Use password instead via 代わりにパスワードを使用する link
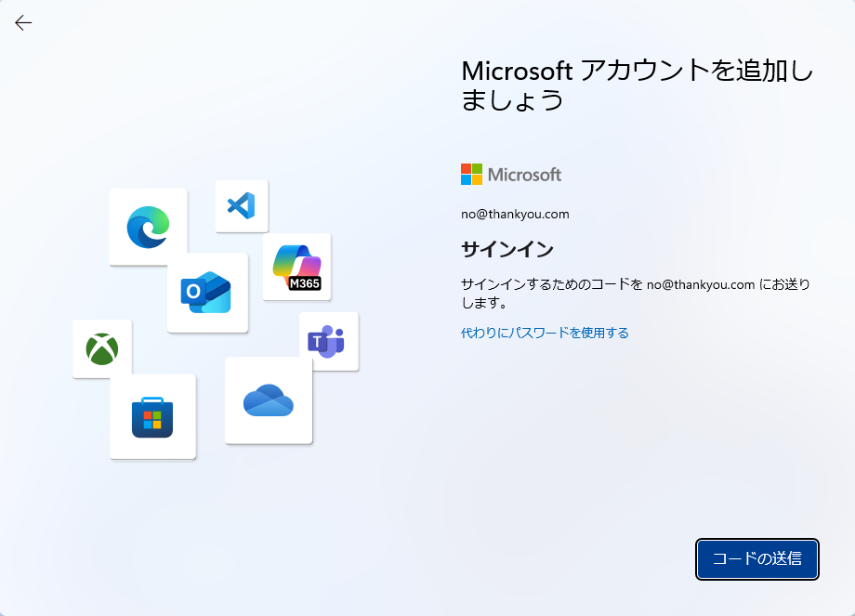 pos(545,333)
